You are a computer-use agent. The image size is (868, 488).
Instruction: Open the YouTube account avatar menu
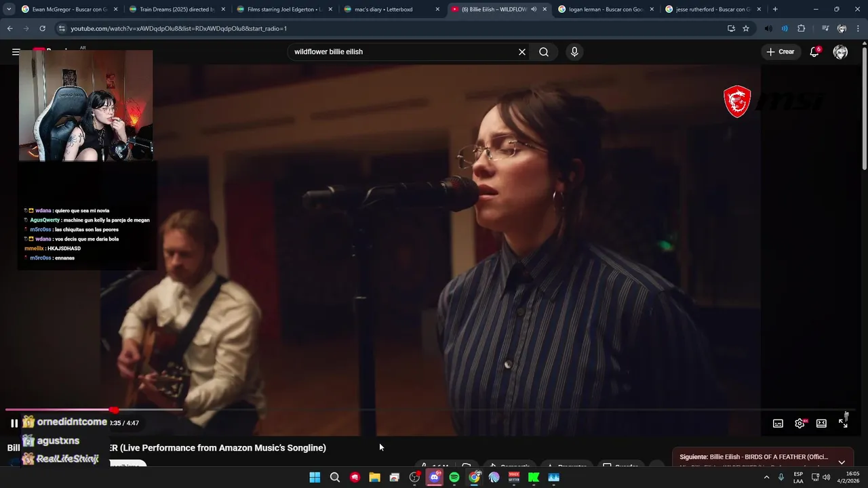[x=840, y=52]
